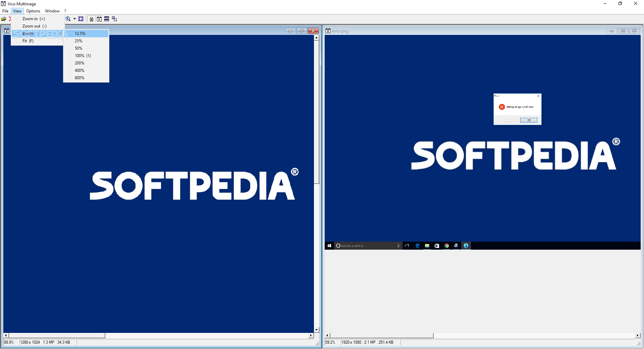This screenshot has height=349, width=644.
Task: Click left window's vertical scrollbar down arrow
Action: coord(316,330)
